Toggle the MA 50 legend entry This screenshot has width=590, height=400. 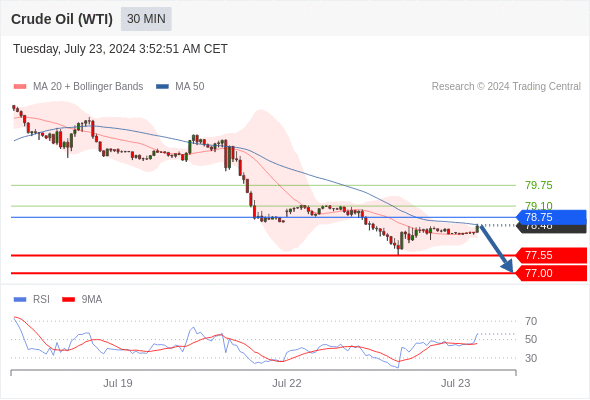(x=180, y=87)
